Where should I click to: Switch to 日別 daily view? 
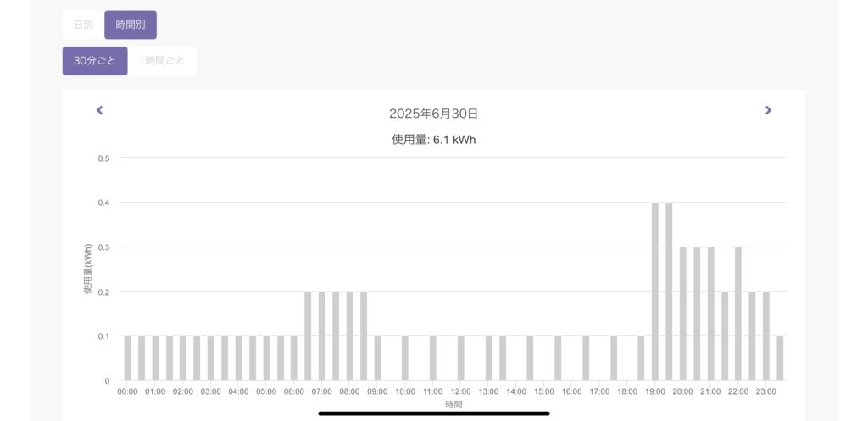[x=83, y=25]
